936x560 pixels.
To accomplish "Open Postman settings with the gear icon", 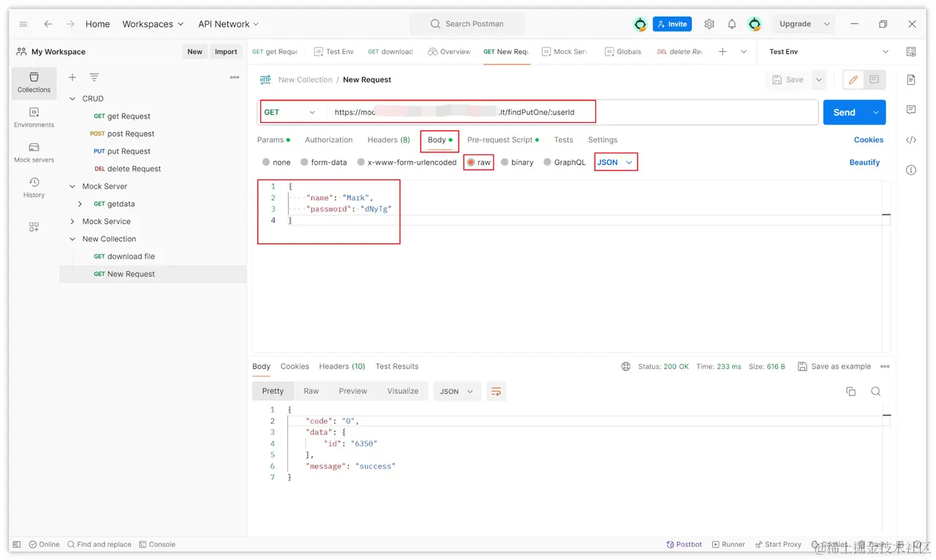I will 709,23.
